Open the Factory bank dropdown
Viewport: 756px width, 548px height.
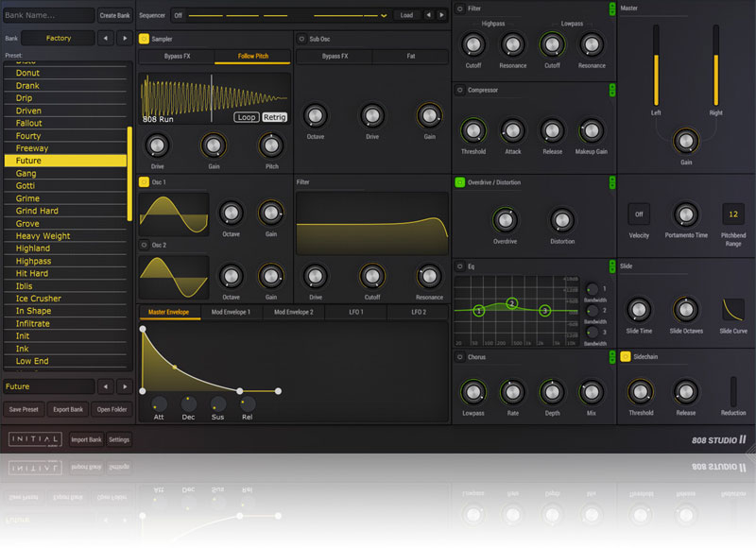[x=58, y=39]
